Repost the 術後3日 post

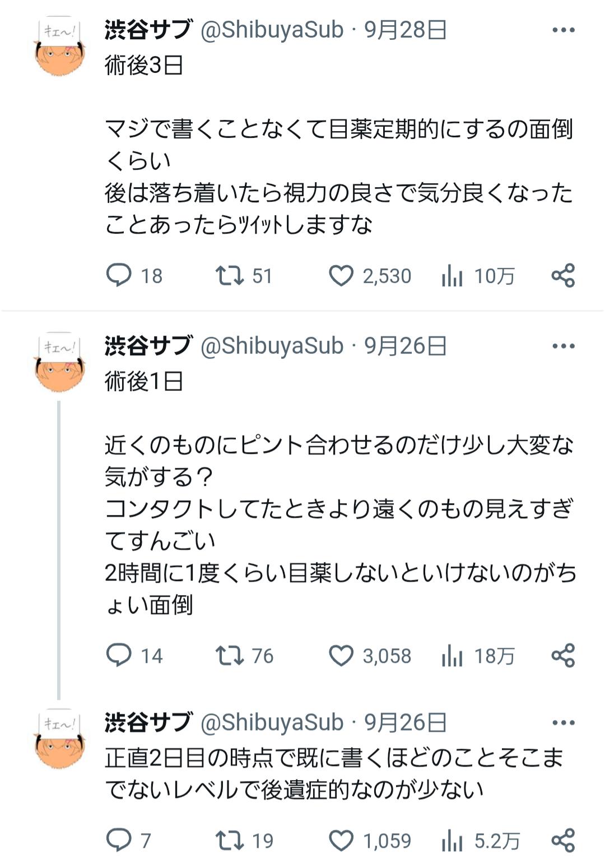(230, 276)
